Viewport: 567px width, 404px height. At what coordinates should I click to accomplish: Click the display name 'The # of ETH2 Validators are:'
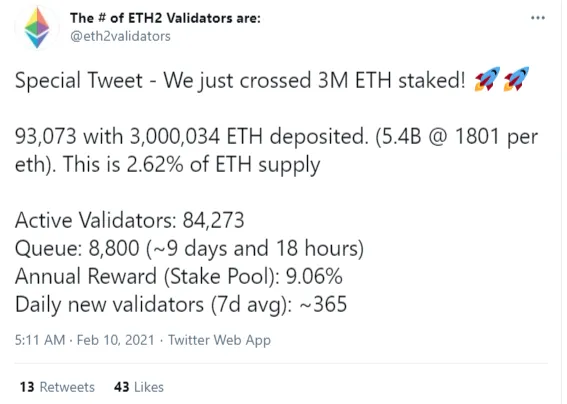coord(165,18)
